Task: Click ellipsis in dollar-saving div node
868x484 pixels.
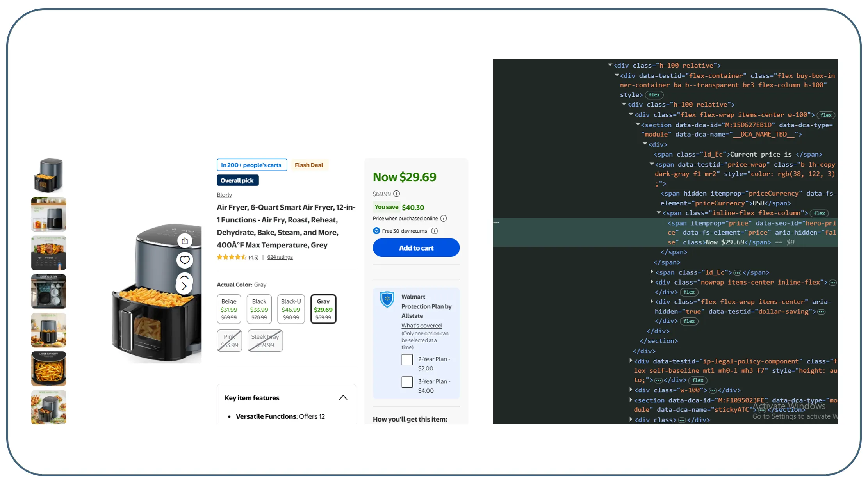Action: [x=822, y=312]
